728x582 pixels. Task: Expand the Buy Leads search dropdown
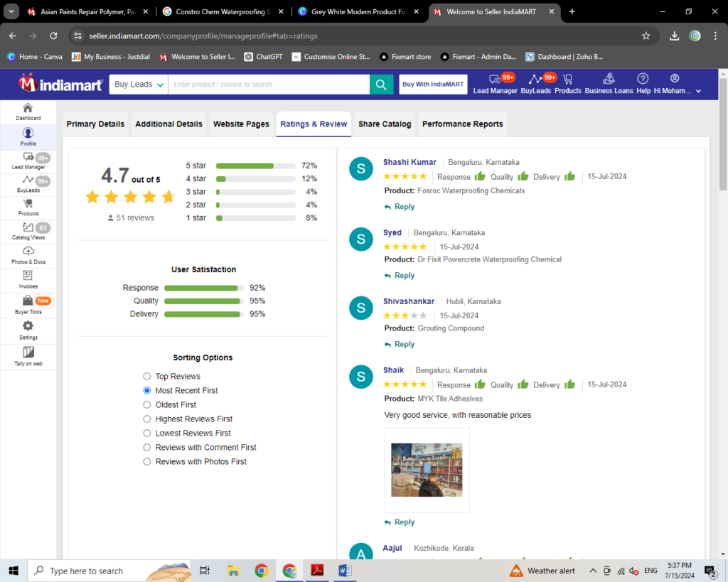(139, 85)
